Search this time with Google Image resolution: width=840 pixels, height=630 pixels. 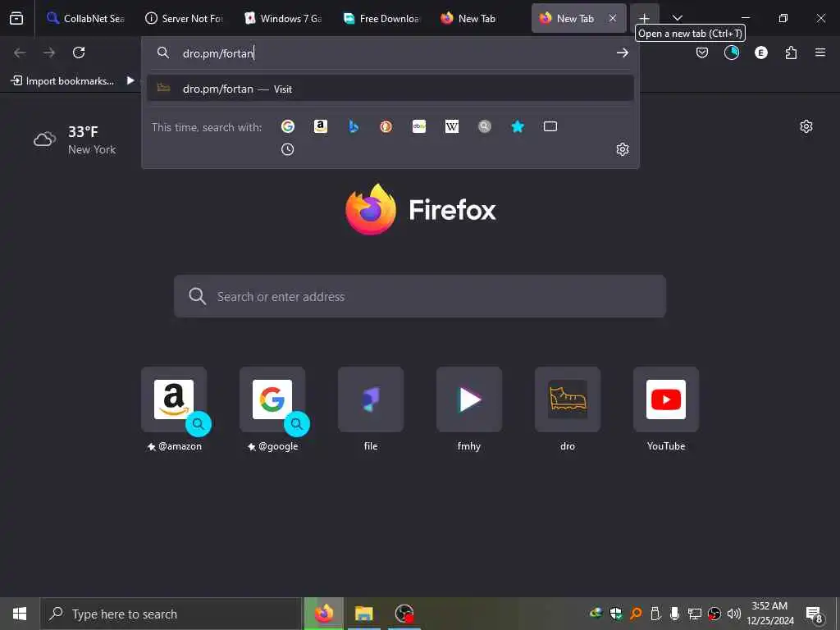point(288,126)
